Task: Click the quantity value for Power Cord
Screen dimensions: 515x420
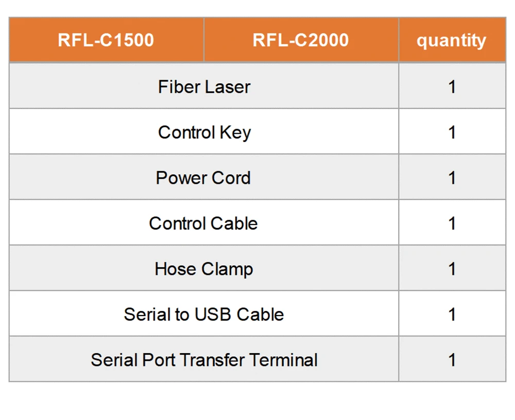Action: coord(452,178)
